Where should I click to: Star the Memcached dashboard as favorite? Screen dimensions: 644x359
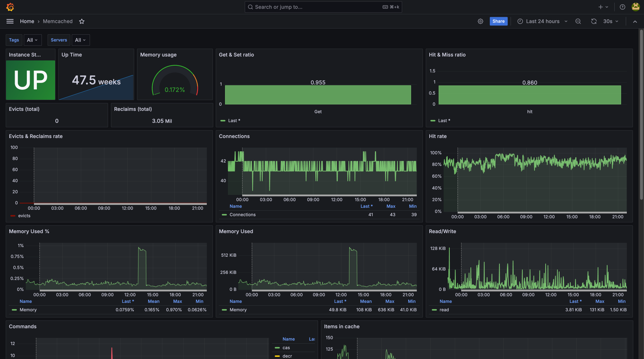(x=82, y=21)
